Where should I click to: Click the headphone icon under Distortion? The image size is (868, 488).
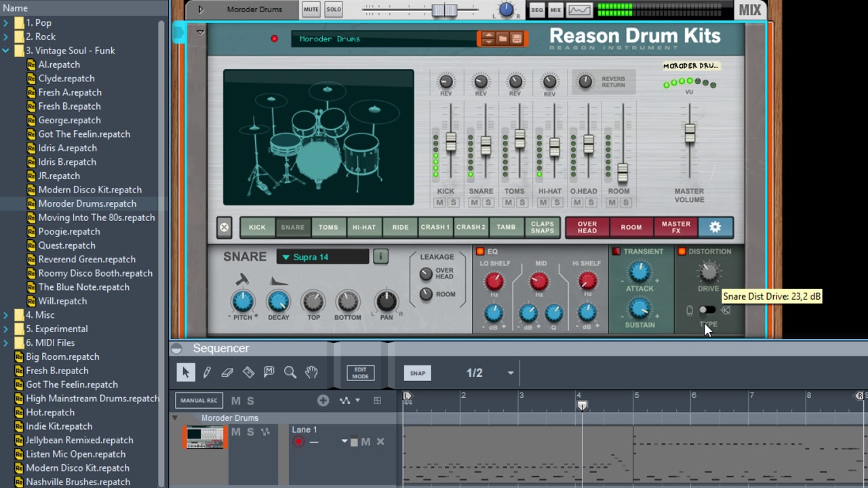point(690,310)
